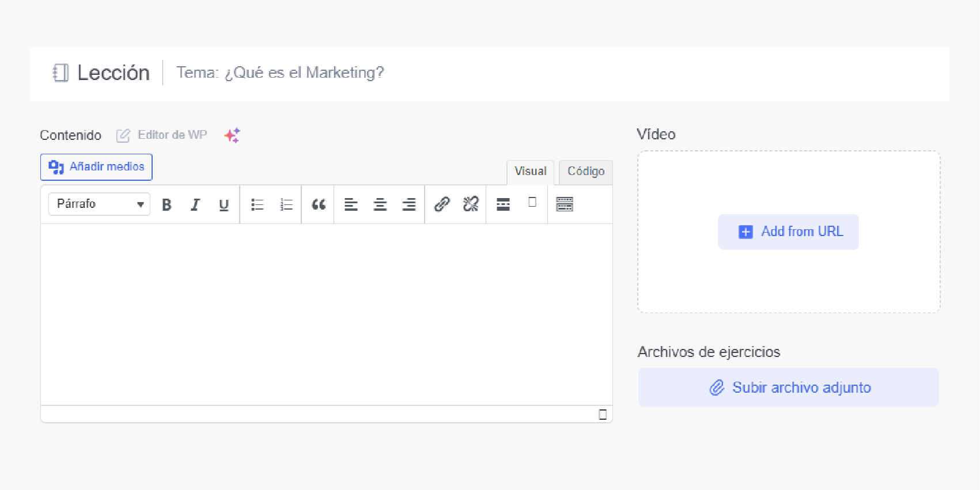Click the AI sparkle icon beside Editor de WP
The width and height of the screenshot is (980, 490).
tap(232, 135)
